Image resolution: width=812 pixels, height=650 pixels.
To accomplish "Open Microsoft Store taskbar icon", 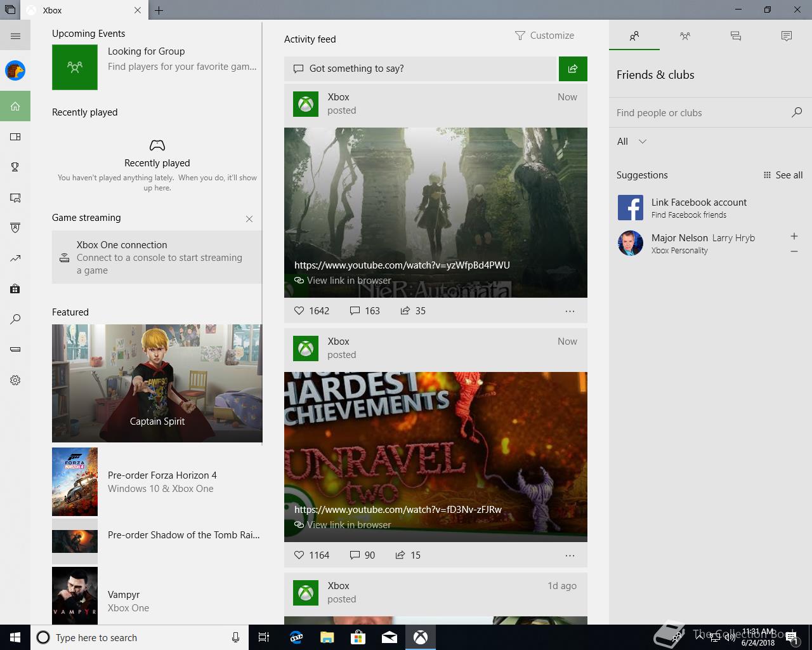I will pyautogui.click(x=358, y=637).
